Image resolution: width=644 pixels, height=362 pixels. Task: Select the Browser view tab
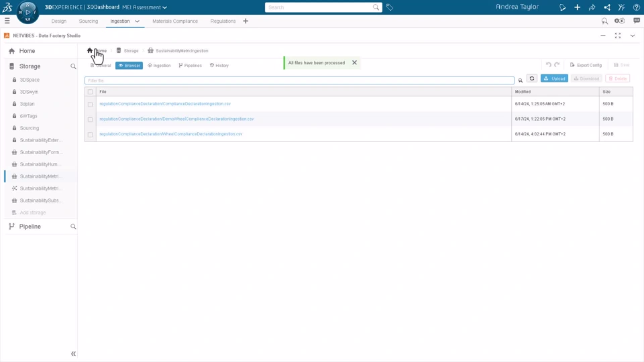point(129,65)
